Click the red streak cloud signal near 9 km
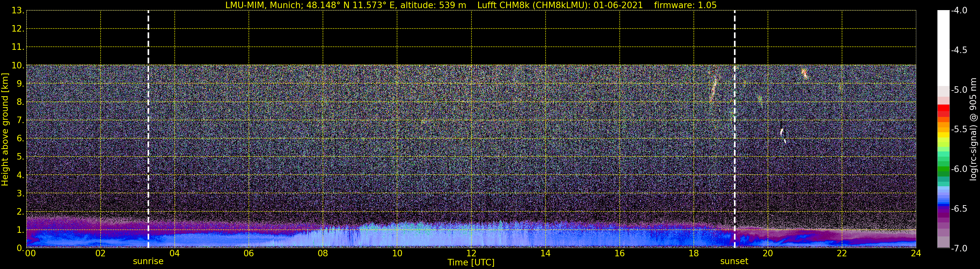 (714, 88)
